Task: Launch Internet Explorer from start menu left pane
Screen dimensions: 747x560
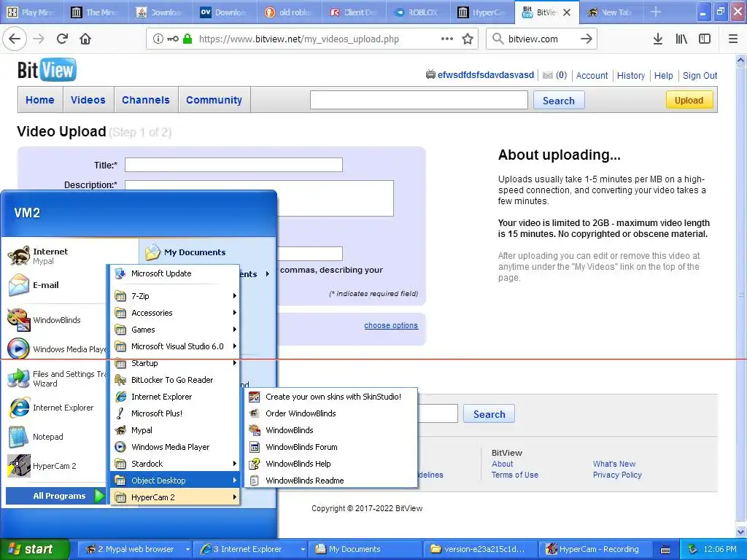Action: click(55, 408)
